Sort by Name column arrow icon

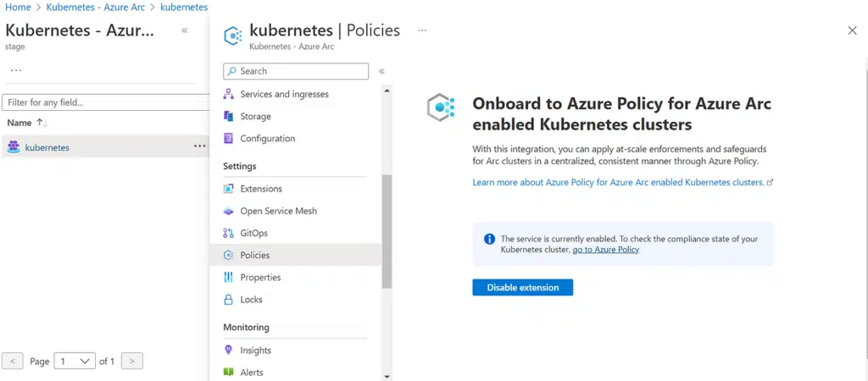(x=42, y=123)
